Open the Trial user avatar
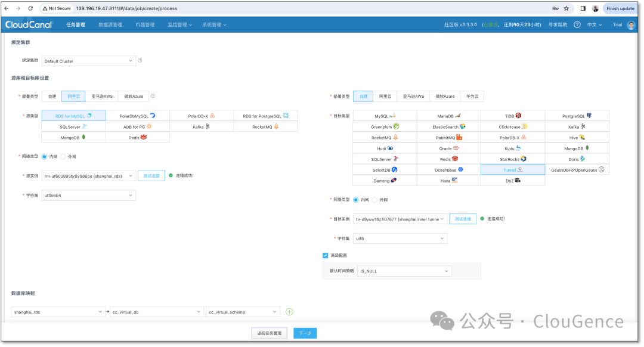 tap(631, 24)
